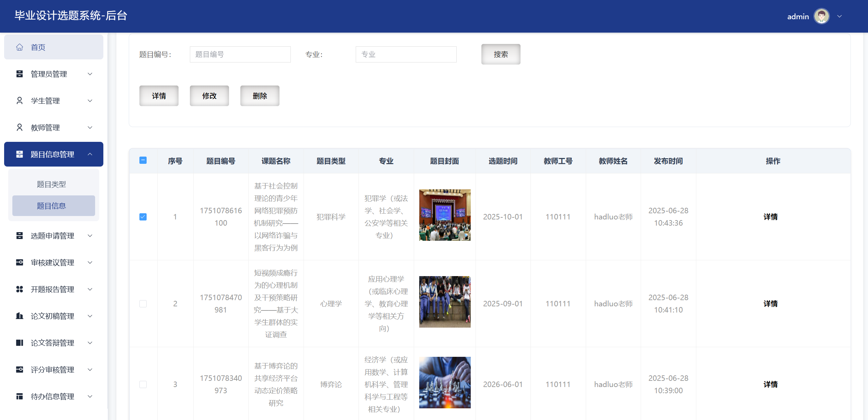Toggle the select-all checkbox in table header

click(x=143, y=160)
